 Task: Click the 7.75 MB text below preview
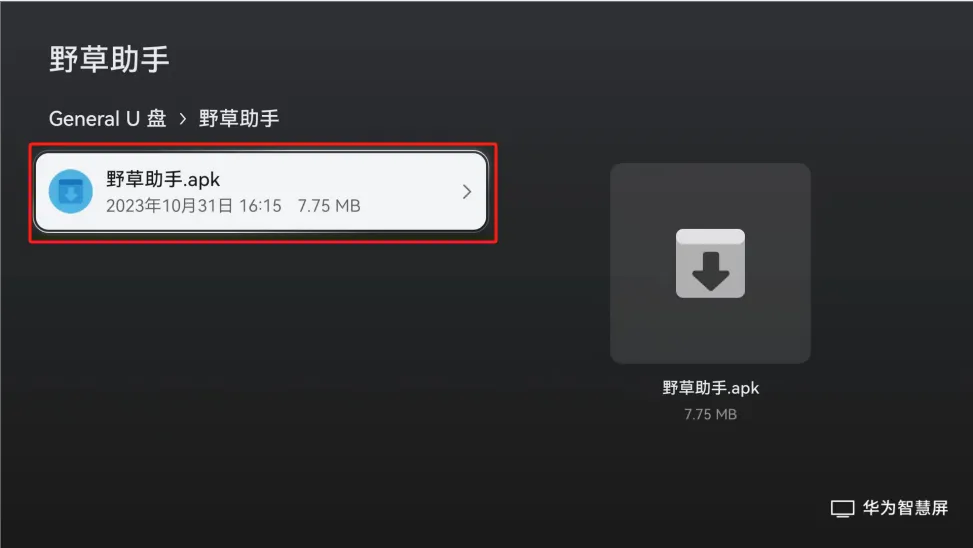(x=711, y=414)
